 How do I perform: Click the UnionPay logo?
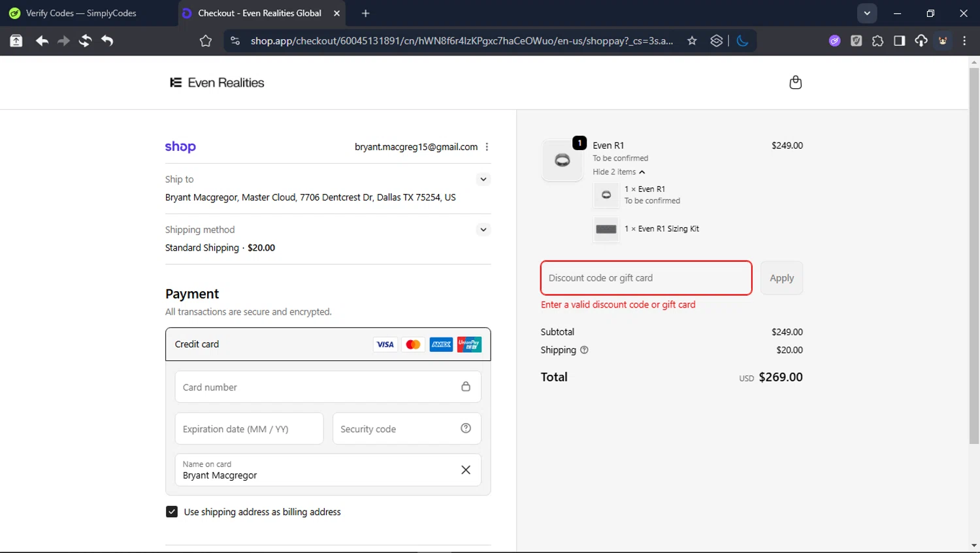pos(469,344)
